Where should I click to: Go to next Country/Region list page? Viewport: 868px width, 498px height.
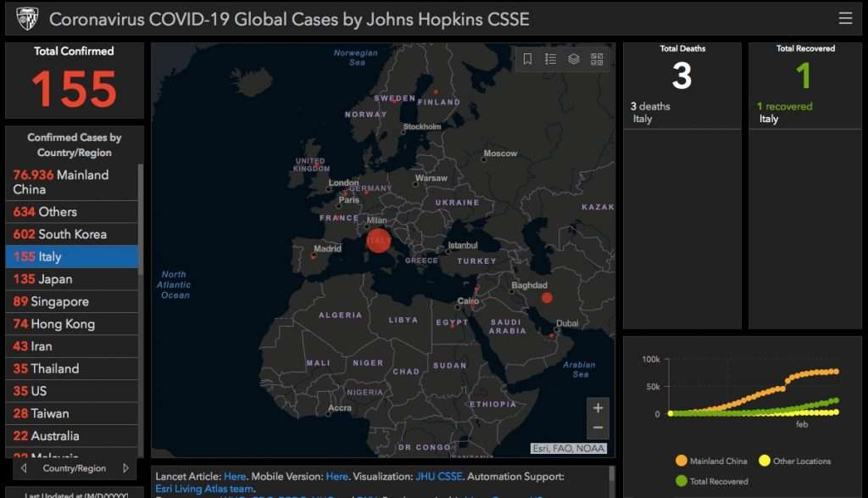[125, 468]
